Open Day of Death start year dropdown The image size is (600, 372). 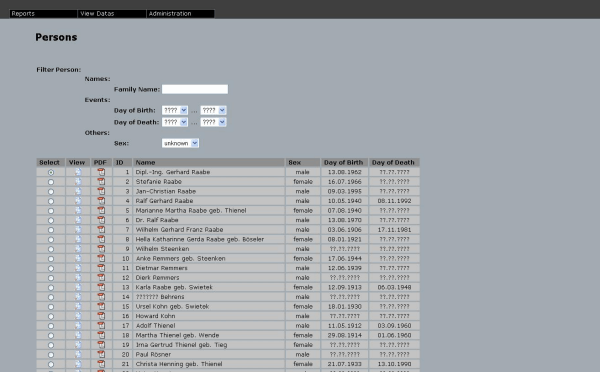[x=175, y=122]
